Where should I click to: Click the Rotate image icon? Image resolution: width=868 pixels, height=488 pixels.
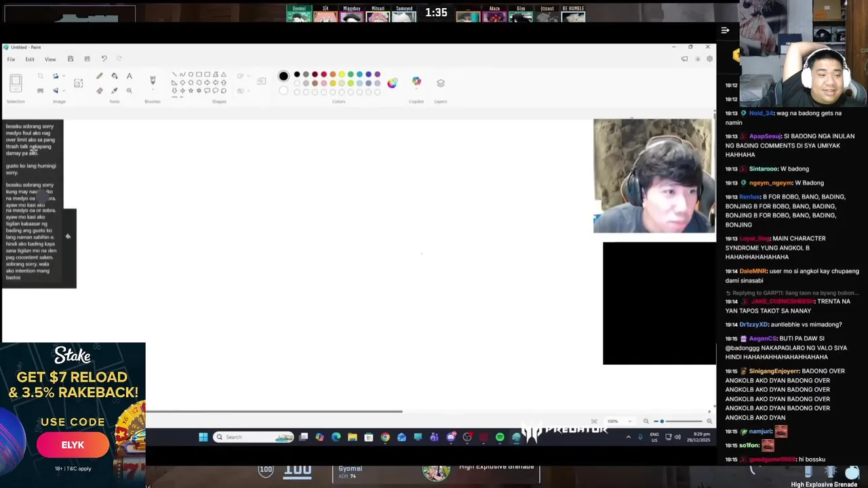click(x=56, y=75)
